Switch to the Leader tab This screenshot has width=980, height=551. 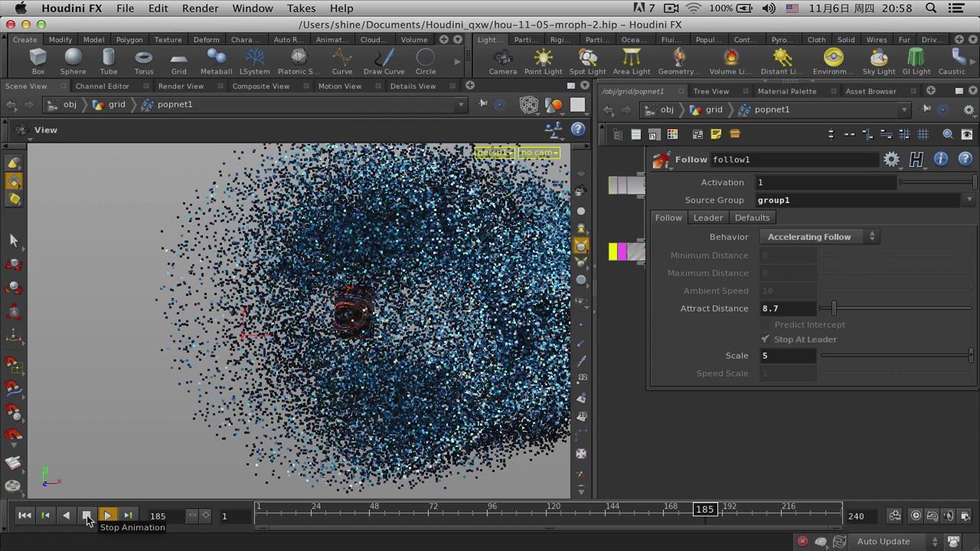[707, 218]
